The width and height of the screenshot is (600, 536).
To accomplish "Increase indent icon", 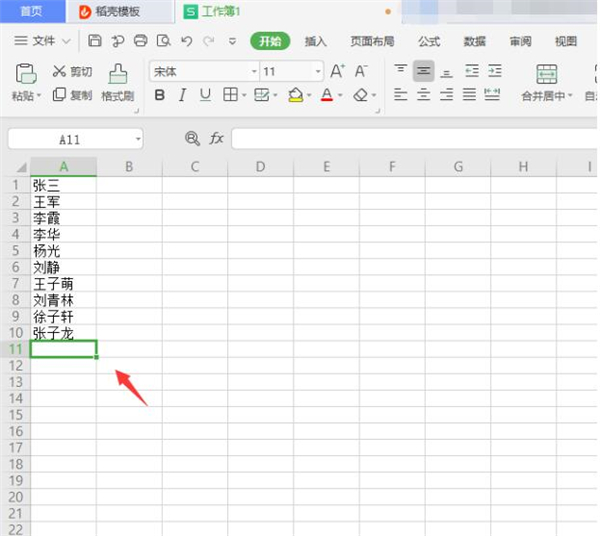I will click(x=494, y=71).
